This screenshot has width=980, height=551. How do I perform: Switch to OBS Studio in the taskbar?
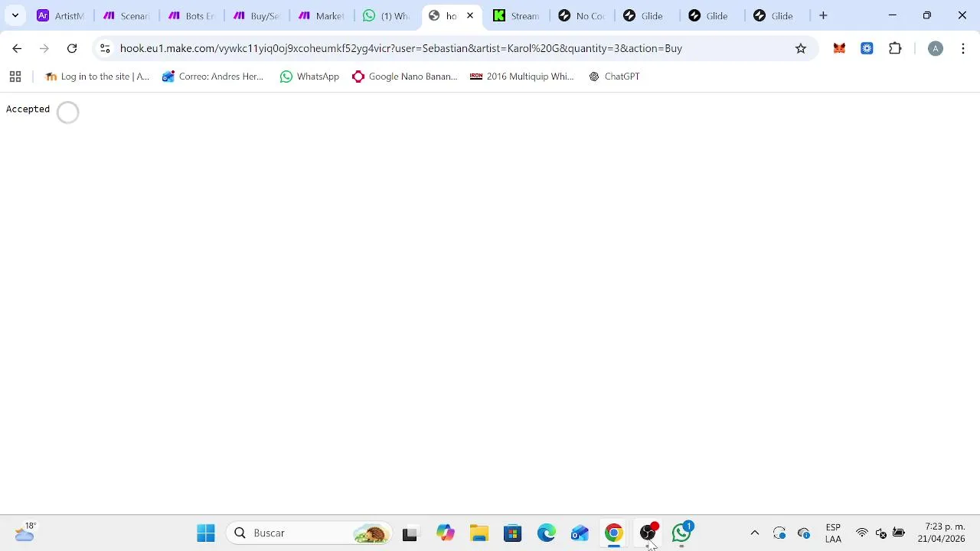(648, 533)
